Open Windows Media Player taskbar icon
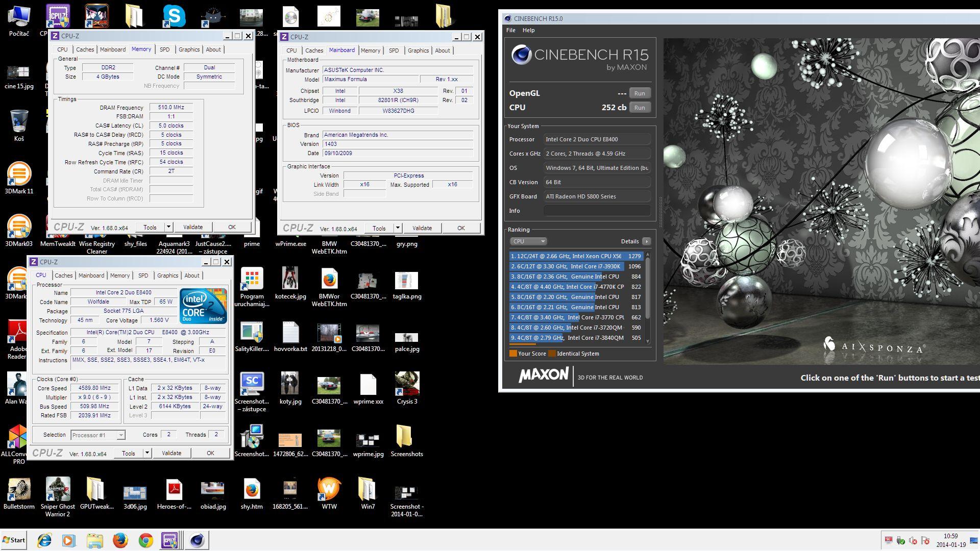980x551 pixels. click(x=69, y=540)
